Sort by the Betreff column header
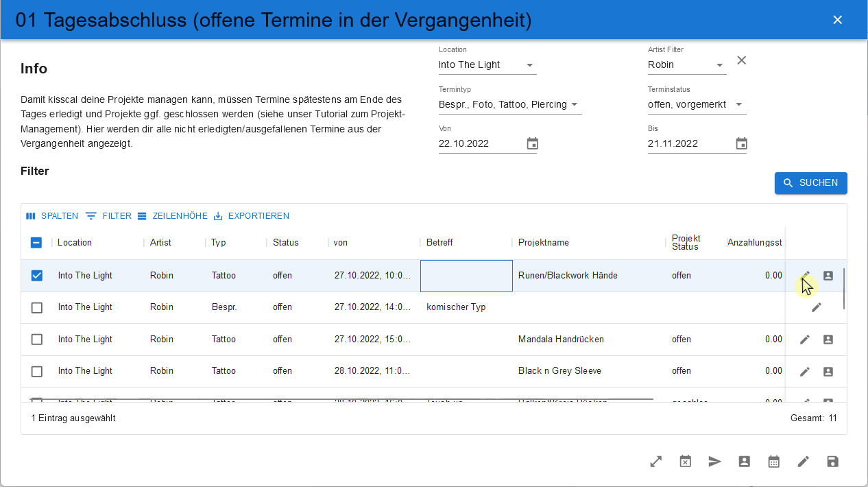This screenshot has height=487, width=868. coord(439,242)
